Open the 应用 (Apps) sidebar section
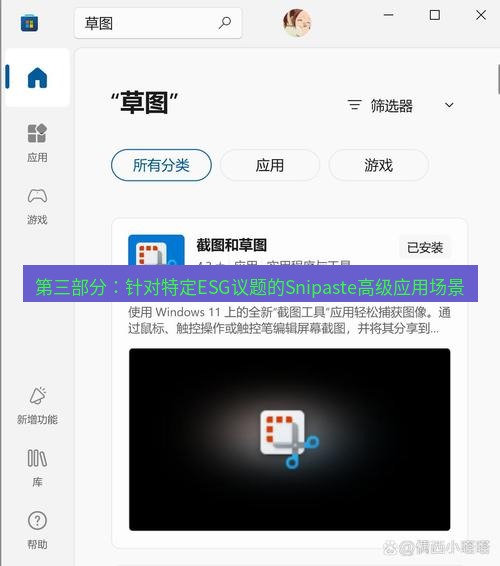Image resolution: width=500 pixels, height=566 pixels. 37,143
